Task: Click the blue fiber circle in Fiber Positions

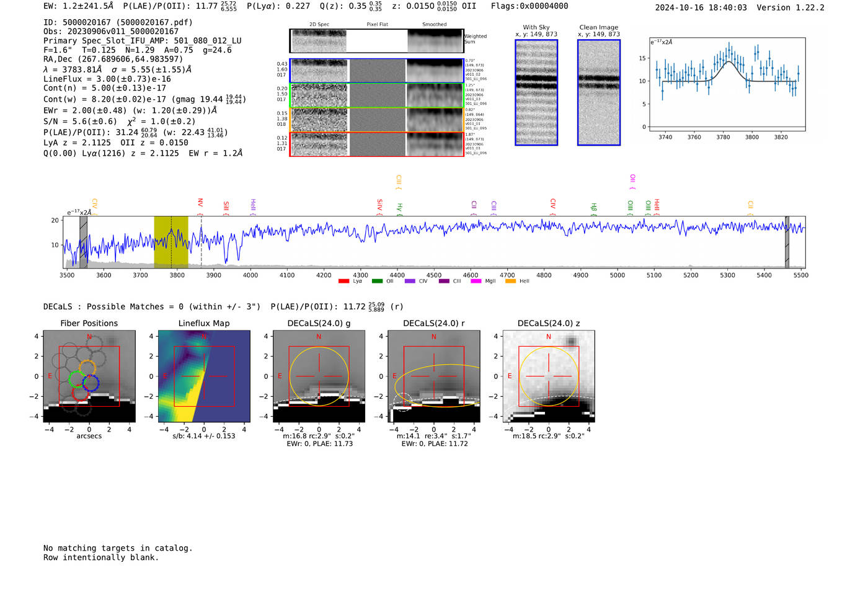Action: [x=91, y=383]
